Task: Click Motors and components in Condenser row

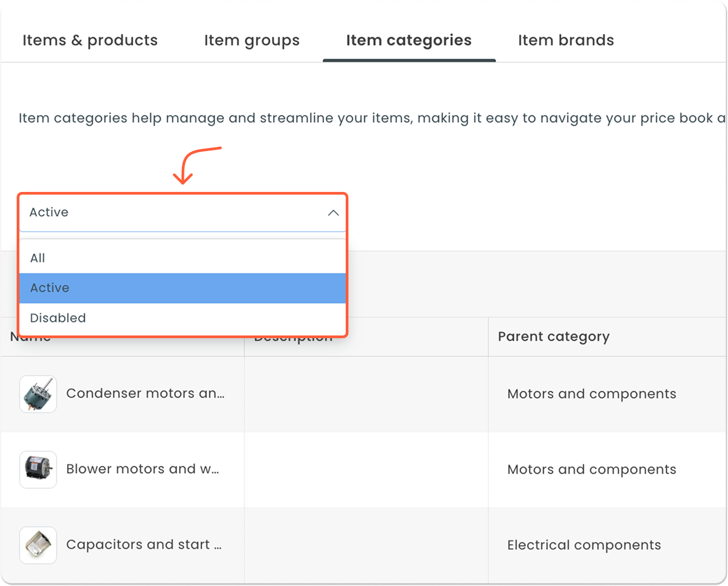Action: click(591, 394)
